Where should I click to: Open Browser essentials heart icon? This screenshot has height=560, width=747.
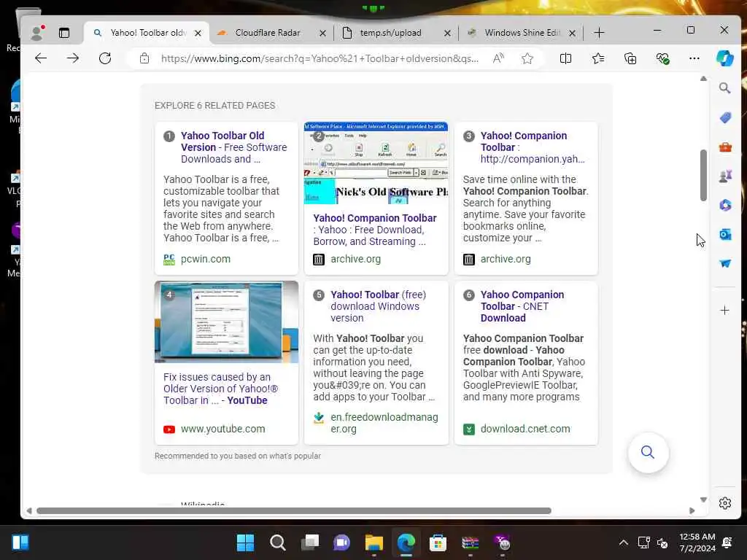pos(662,58)
